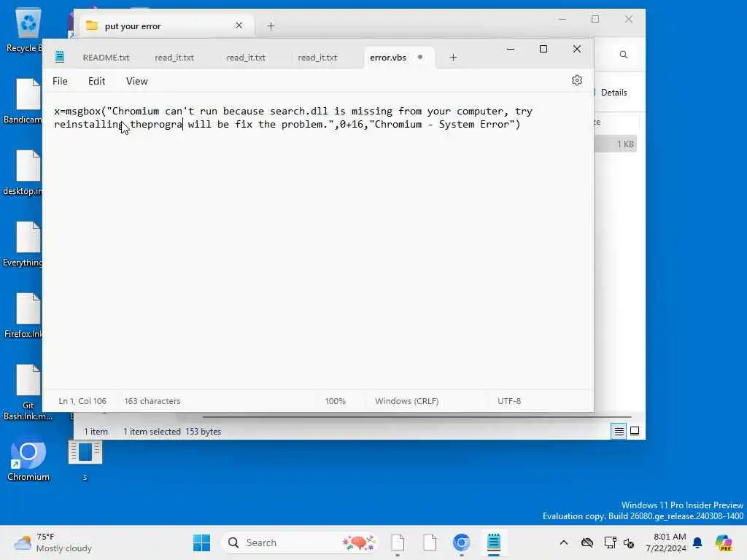Click the Explorer horizontal scrollbar
The image size is (747, 560).
[417, 416]
